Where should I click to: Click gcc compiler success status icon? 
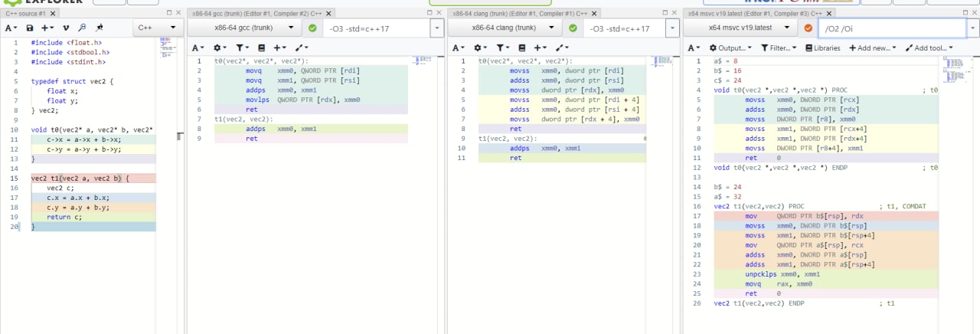tap(312, 28)
